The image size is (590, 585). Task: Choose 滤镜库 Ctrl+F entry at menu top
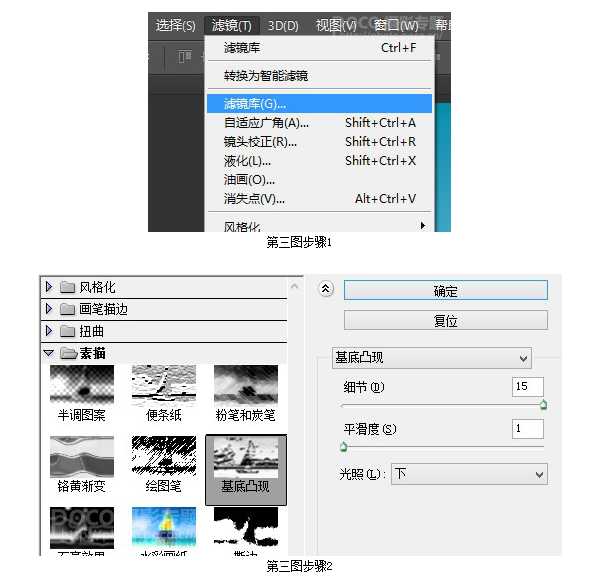point(320,48)
